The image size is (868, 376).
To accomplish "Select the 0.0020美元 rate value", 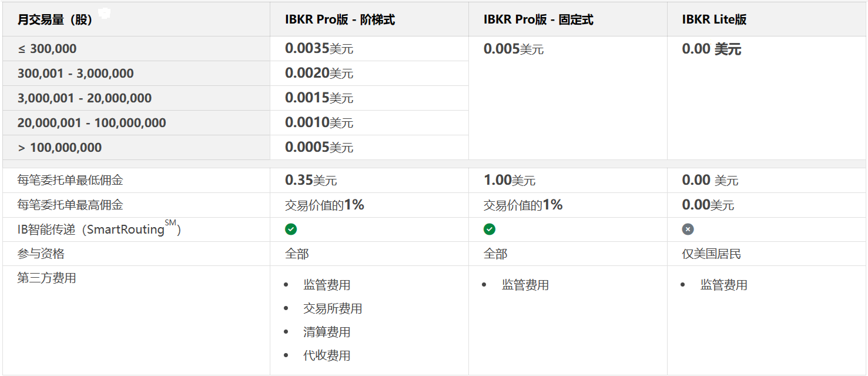I will [319, 74].
